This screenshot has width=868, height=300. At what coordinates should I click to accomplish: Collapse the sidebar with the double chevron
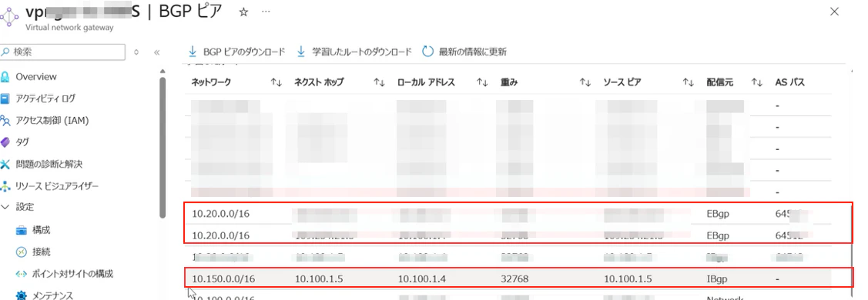coord(156,52)
